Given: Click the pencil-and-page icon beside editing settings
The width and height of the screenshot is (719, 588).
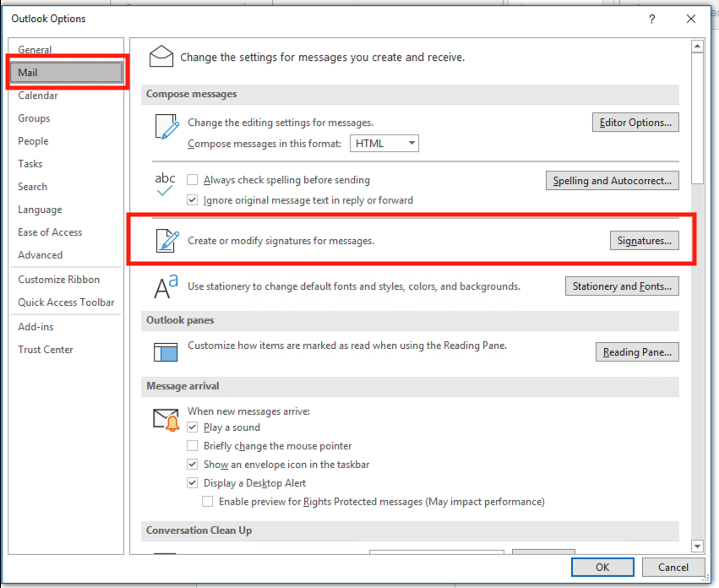Looking at the screenshot, I should (166, 127).
